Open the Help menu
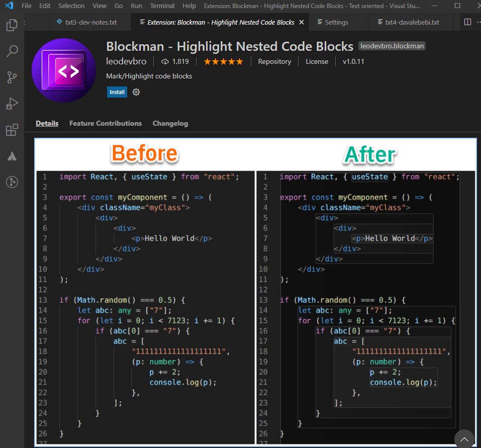Viewport: 481px width, 448px height. [189, 6]
